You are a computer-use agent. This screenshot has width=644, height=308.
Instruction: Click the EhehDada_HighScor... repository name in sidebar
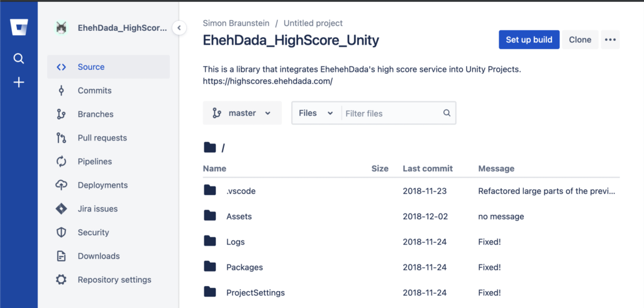click(123, 28)
